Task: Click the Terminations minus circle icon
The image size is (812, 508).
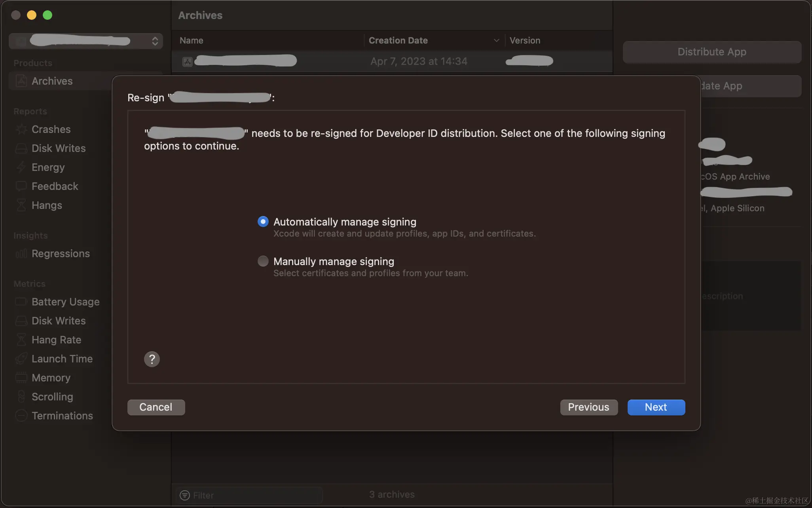Action: (x=21, y=416)
